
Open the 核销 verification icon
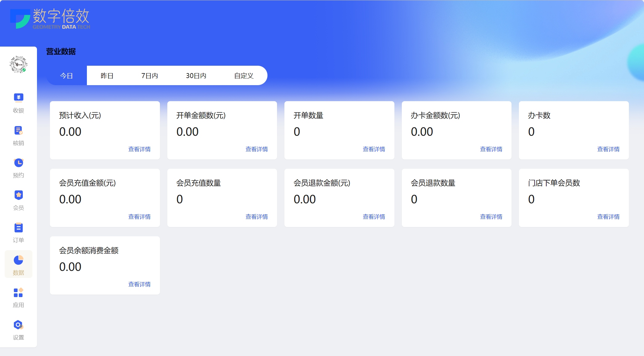coord(18,130)
